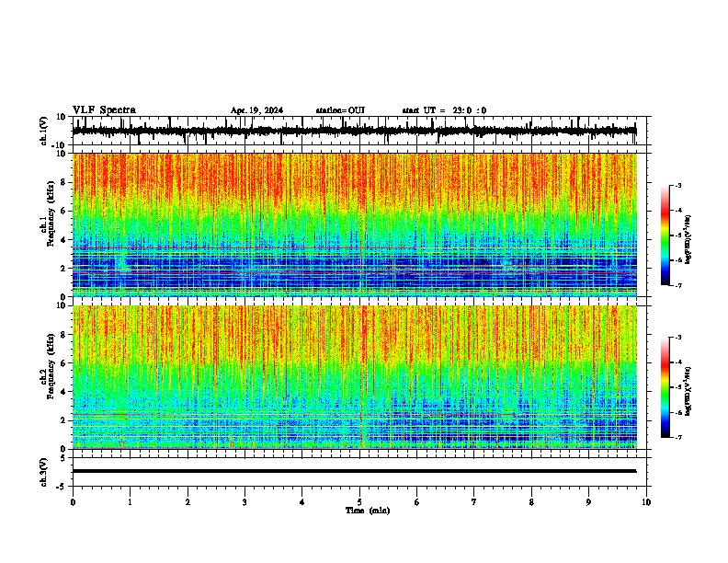This screenshot has height=563, width=728.
Task: Click the ch.1 spectrogram panel
Action: click(x=355, y=224)
